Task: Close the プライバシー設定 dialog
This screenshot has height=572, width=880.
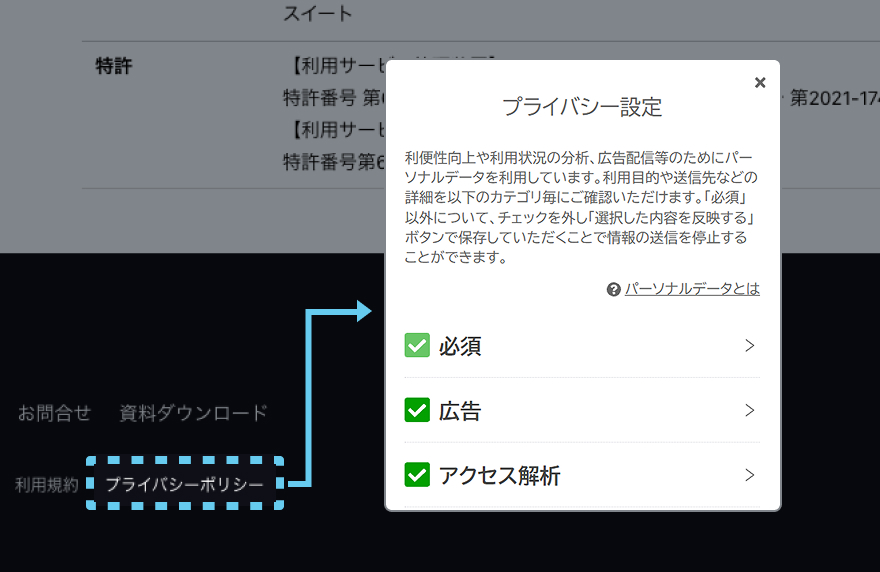Action: pos(760,83)
